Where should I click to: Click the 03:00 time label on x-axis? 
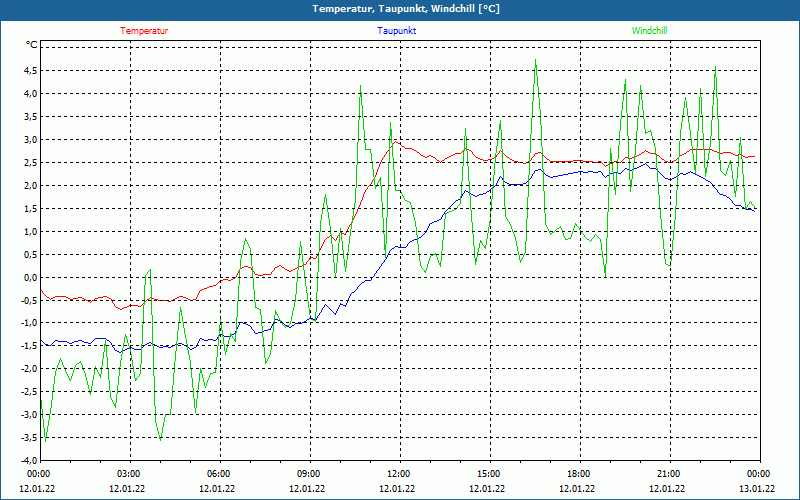tap(128, 474)
